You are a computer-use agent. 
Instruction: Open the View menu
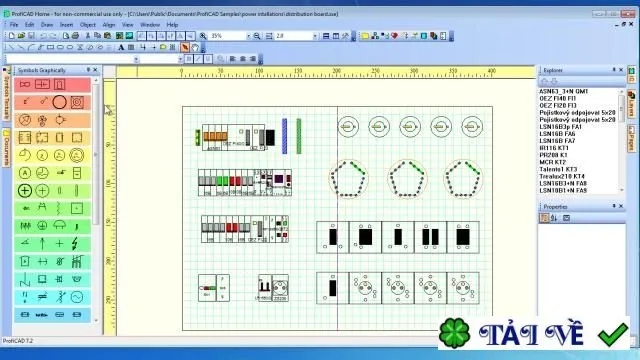tap(128, 24)
